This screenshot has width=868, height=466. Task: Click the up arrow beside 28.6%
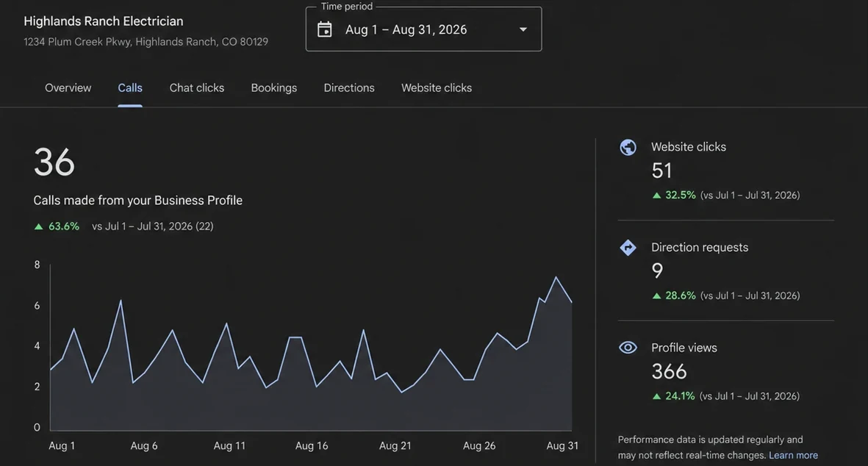click(656, 295)
